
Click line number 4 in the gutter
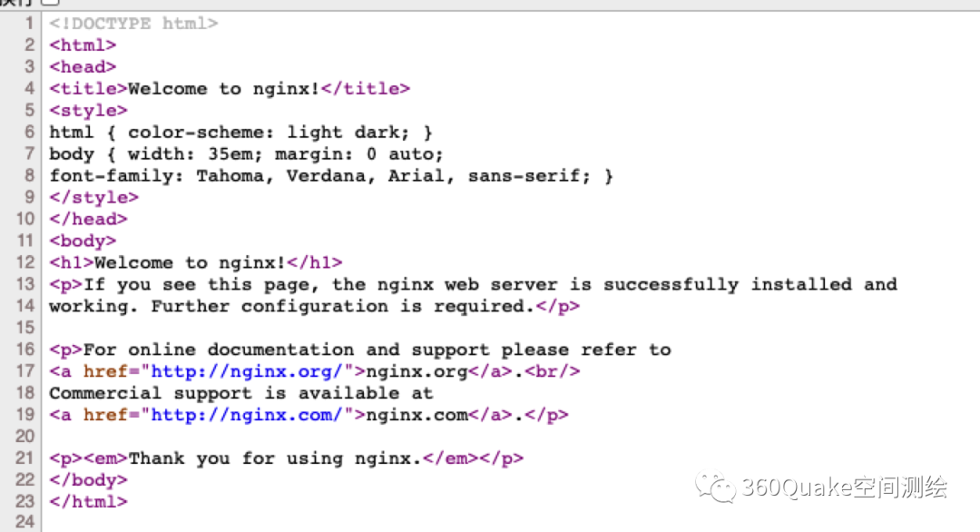click(x=30, y=88)
